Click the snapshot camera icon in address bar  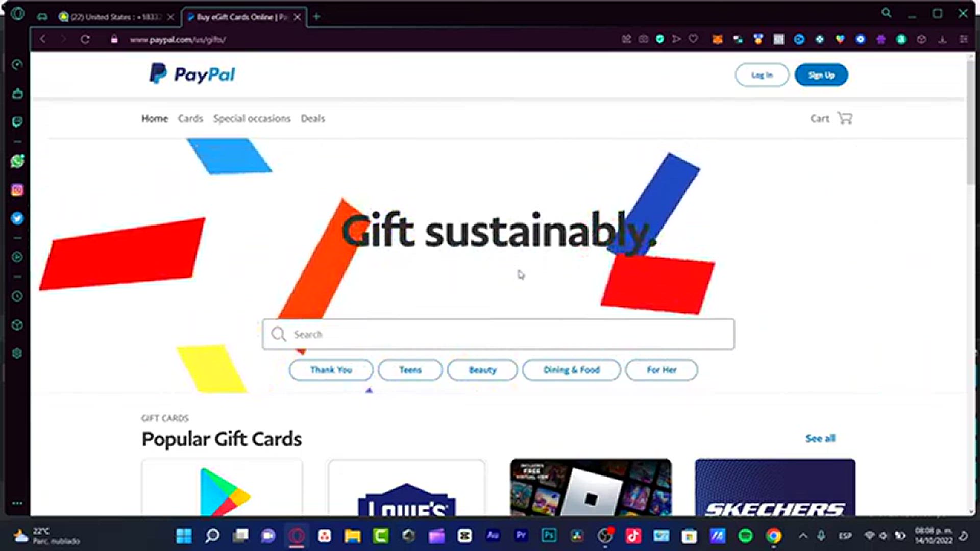pyautogui.click(x=644, y=39)
